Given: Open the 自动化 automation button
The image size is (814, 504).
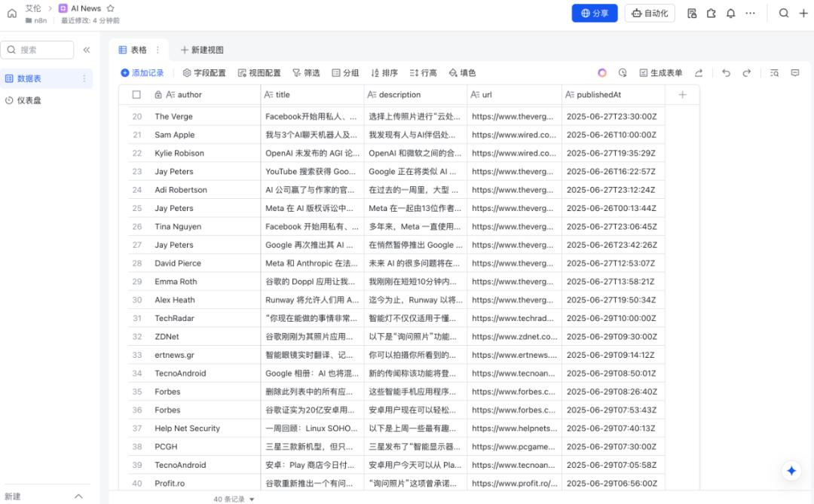Looking at the screenshot, I should (x=650, y=13).
